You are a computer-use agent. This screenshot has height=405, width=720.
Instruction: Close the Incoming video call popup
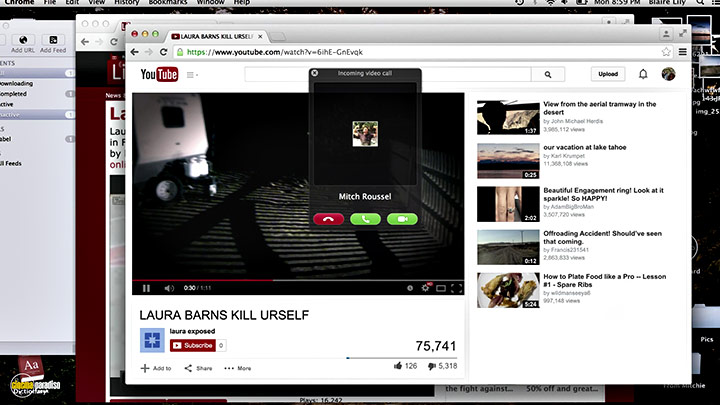[315, 73]
